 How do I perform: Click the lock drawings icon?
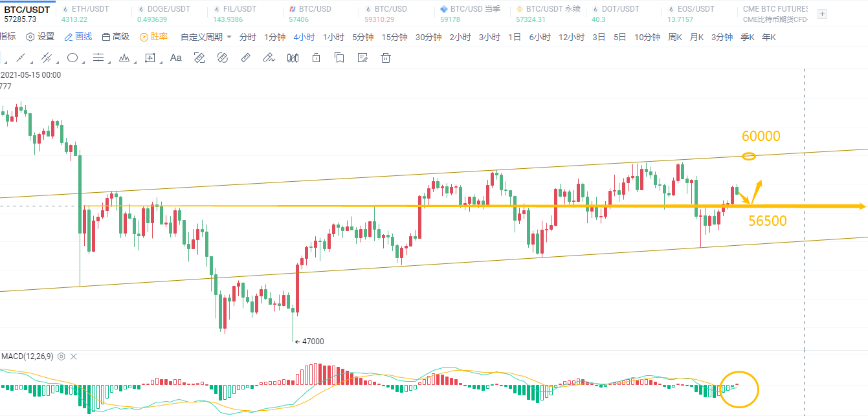[x=316, y=58]
